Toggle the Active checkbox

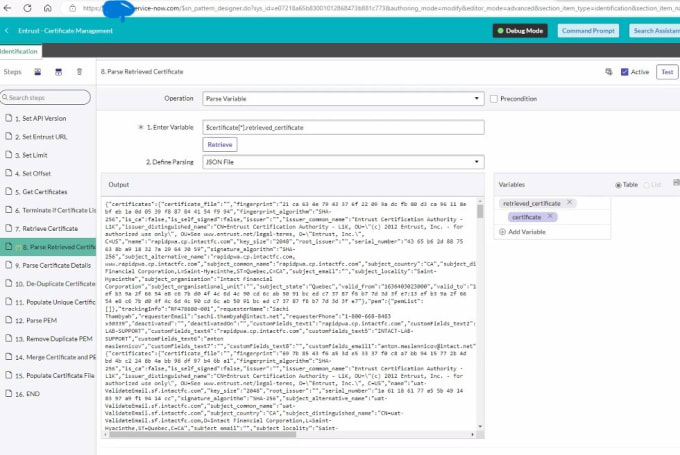pos(624,72)
